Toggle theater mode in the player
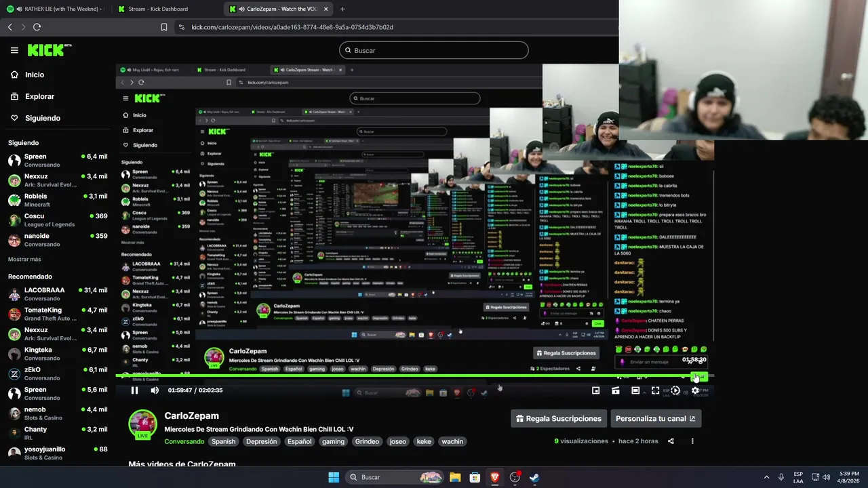Screen dimensions: 868x488 coord(635,390)
